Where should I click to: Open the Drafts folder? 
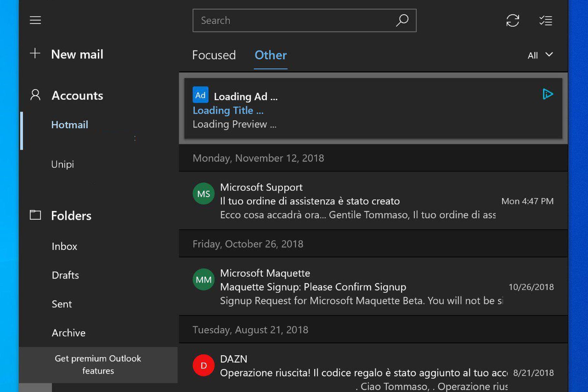click(65, 275)
